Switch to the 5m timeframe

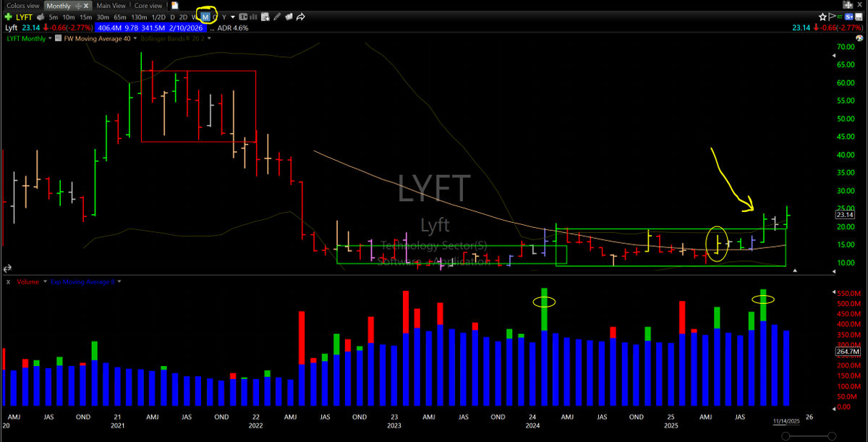53,17
